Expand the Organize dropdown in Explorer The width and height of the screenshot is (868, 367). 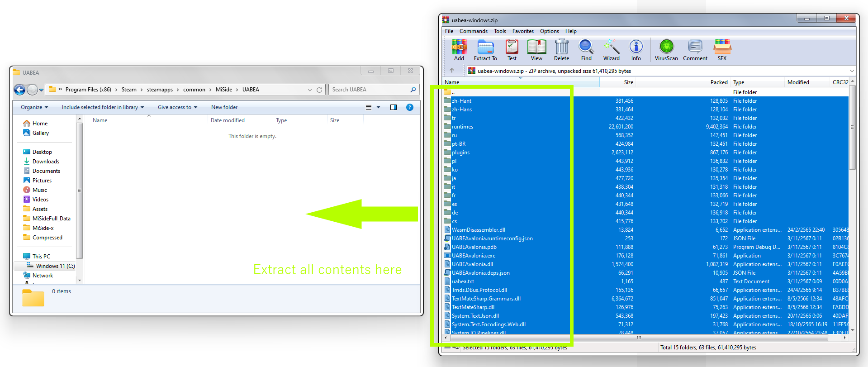point(34,107)
